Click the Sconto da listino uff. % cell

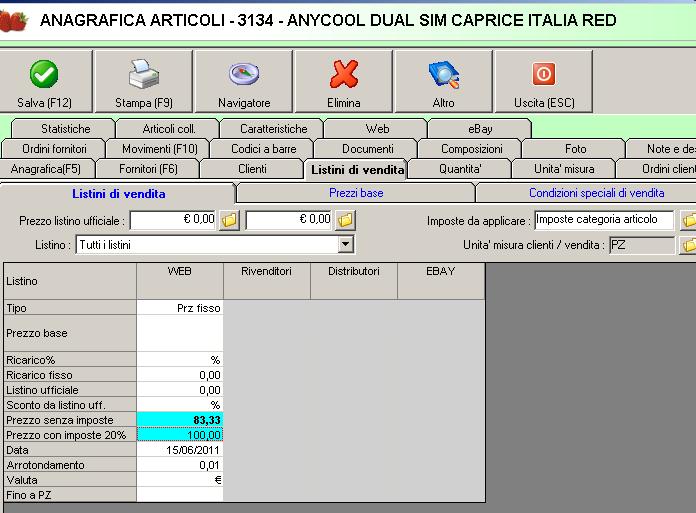click(x=180, y=405)
